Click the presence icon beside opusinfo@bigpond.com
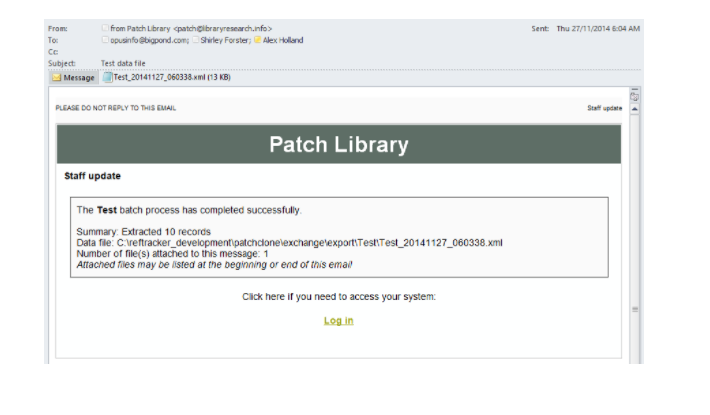 (x=106, y=40)
